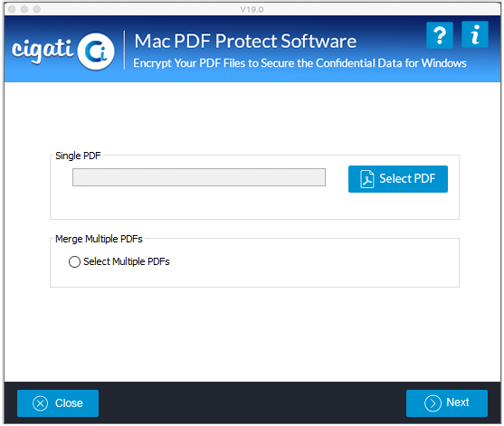Click the Merge Multiple PDFs group label
The width and height of the screenshot is (504, 426).
(99, 239)
